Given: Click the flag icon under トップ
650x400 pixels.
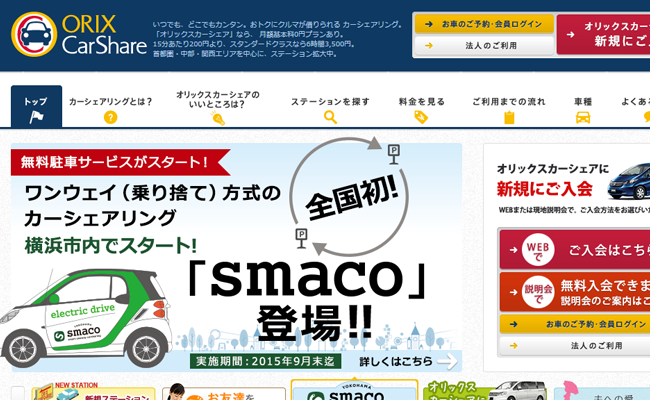Looking at the screenshot, I should click(x=36, y=117).
